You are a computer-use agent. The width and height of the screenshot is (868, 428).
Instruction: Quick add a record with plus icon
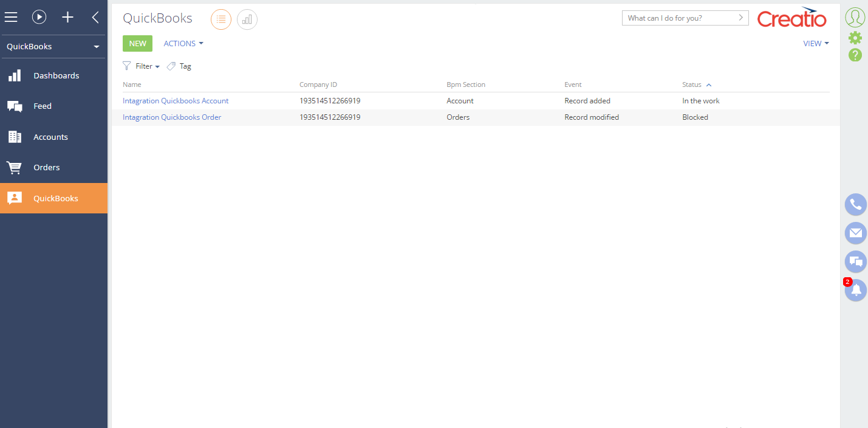click(x=67, y=16)
